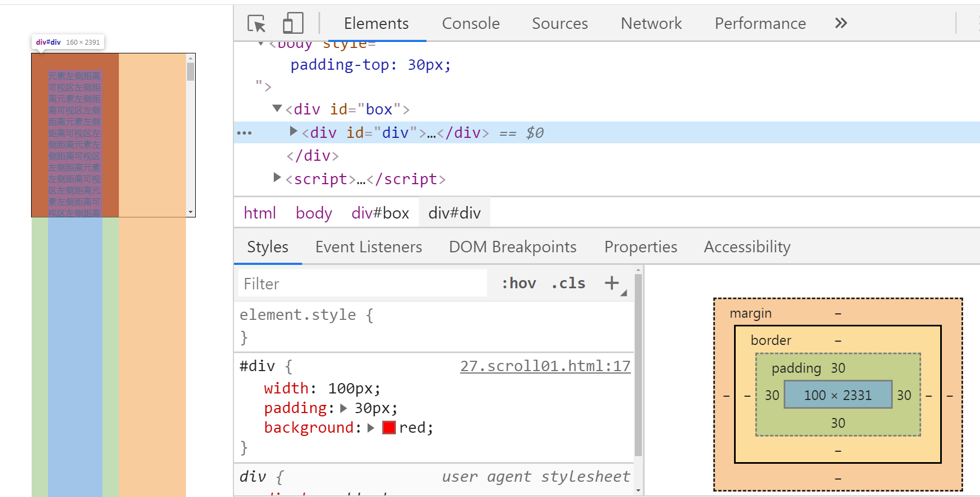The image size is (980, 497).
Task: Click the left padding value 30 in box model
Action: [x=772, y=395]
